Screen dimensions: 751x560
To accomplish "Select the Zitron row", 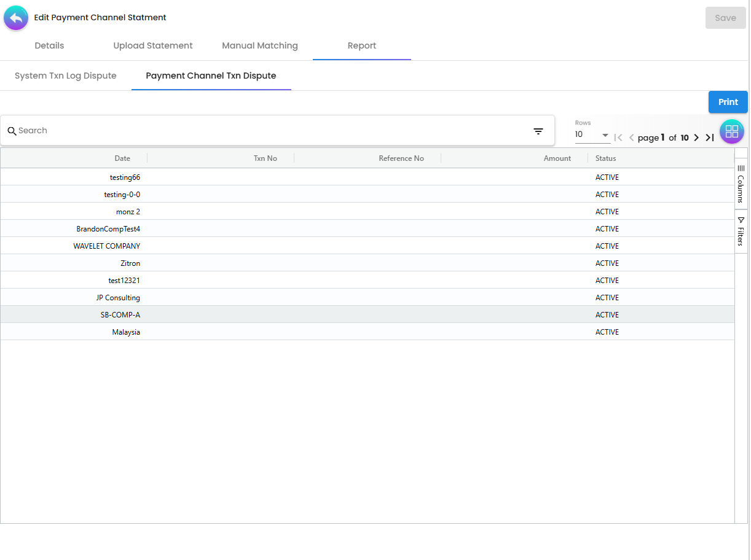I will point(368,263).
